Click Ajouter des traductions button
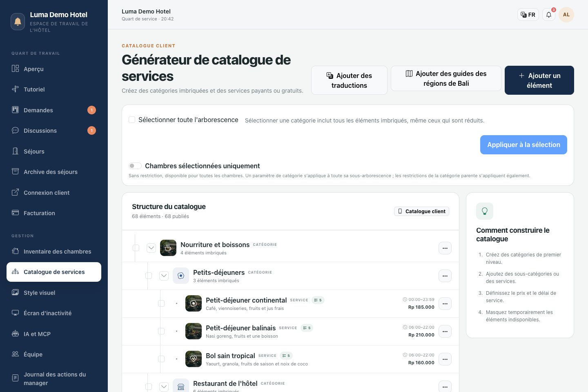 tap(349, 80)
